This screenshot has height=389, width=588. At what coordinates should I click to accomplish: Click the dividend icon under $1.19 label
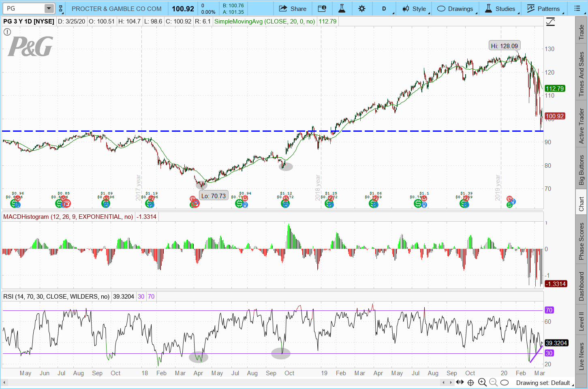pos(150,203)
